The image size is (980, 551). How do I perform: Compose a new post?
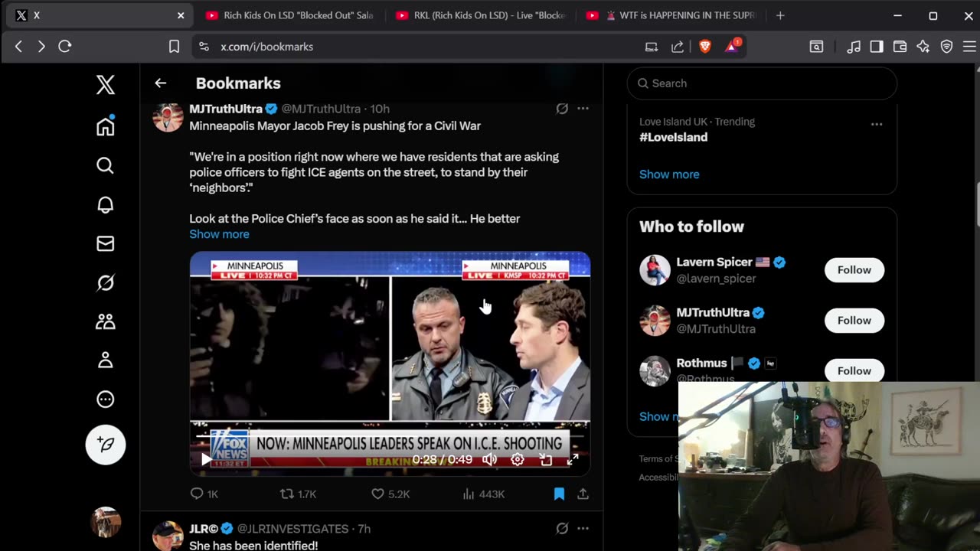(x=106, y=445)
